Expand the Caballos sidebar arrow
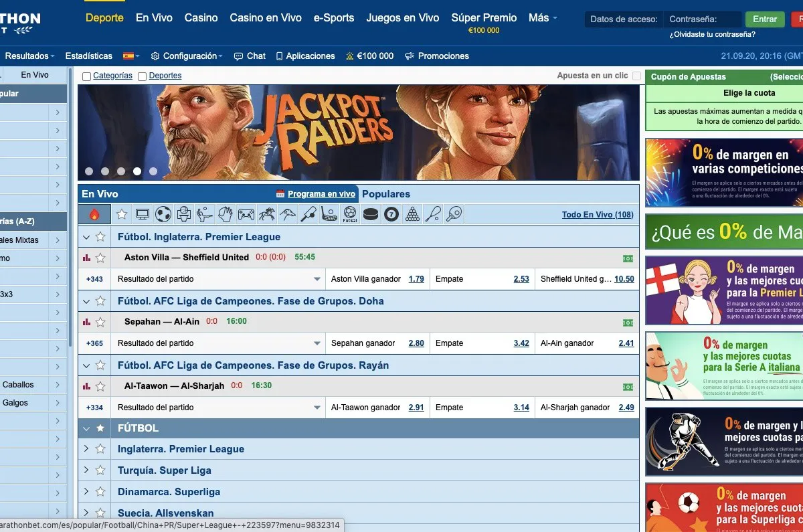803x532 pixels. pyautogui.click(x=58, y=385)
